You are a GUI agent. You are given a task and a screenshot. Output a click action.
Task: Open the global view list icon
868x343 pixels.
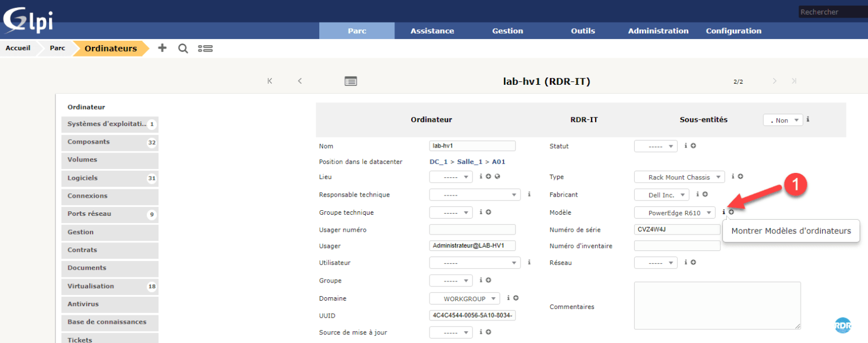coord(205,49)
